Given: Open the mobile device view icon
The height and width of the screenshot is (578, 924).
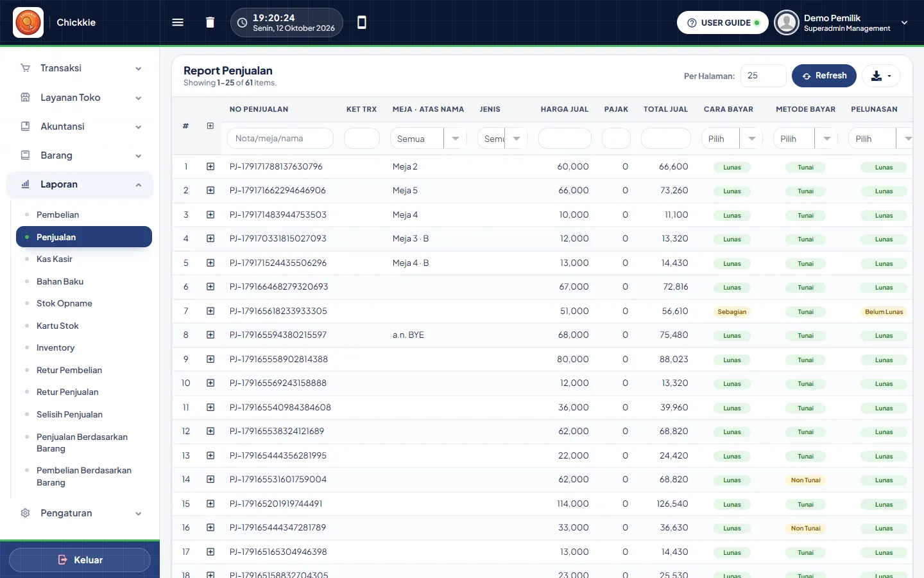Looking at the screenshot, I should [x=362, y=22].
